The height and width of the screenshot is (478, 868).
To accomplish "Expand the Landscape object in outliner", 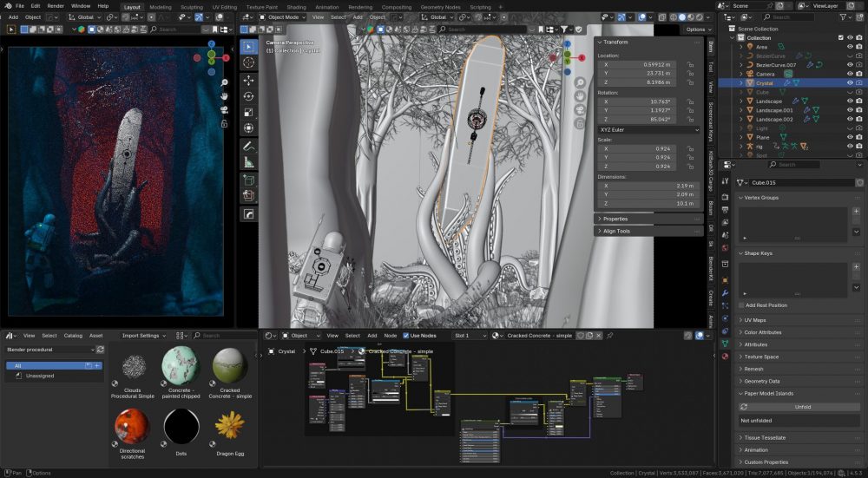I will [741, 101].
